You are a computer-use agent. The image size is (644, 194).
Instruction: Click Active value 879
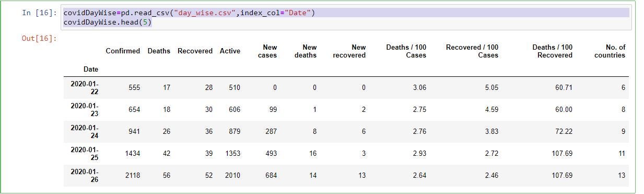(234, 132)
